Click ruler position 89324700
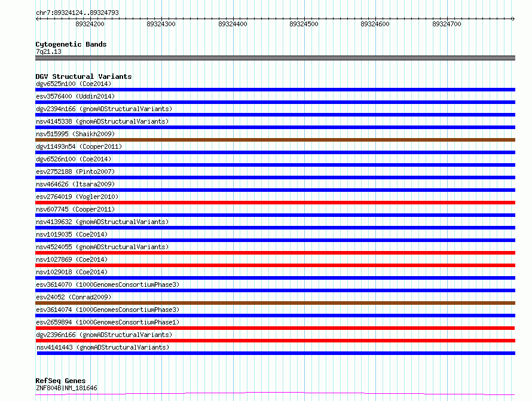532x401 pixels. click(x=447, y=24)
